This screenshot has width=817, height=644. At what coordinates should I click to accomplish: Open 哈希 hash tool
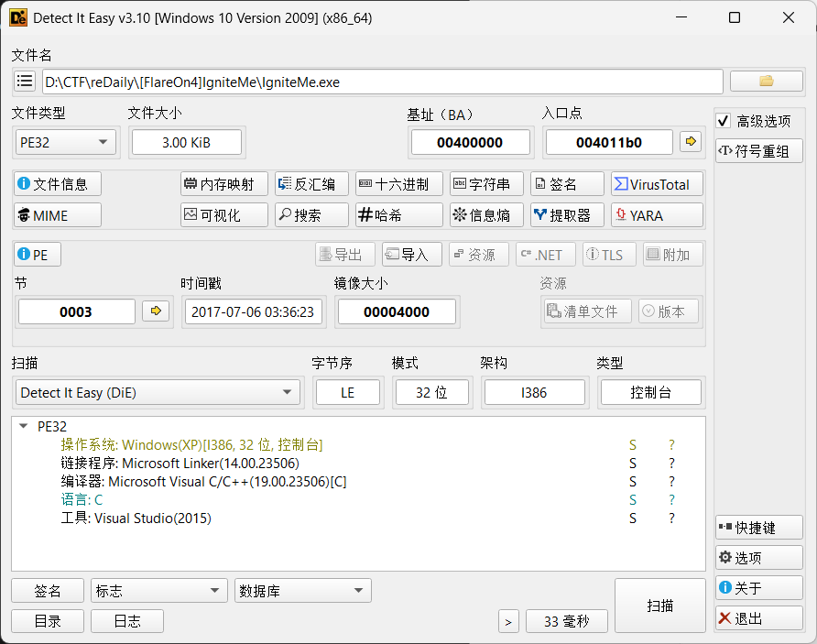(x=399, y=215)
